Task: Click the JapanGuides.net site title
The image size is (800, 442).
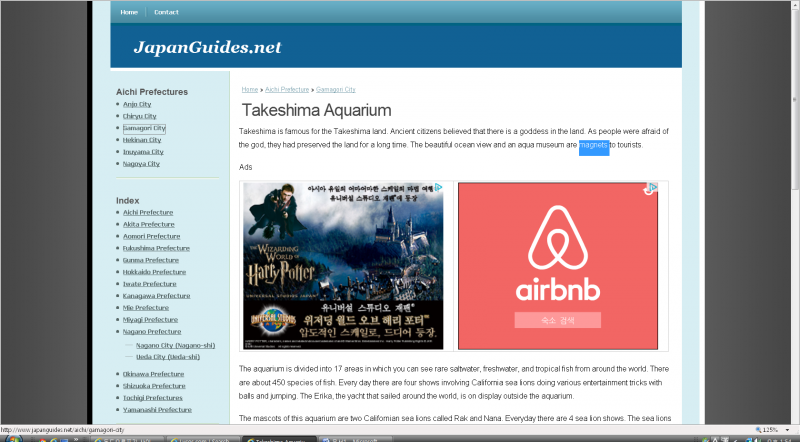Action: click(x=207, y=47)
